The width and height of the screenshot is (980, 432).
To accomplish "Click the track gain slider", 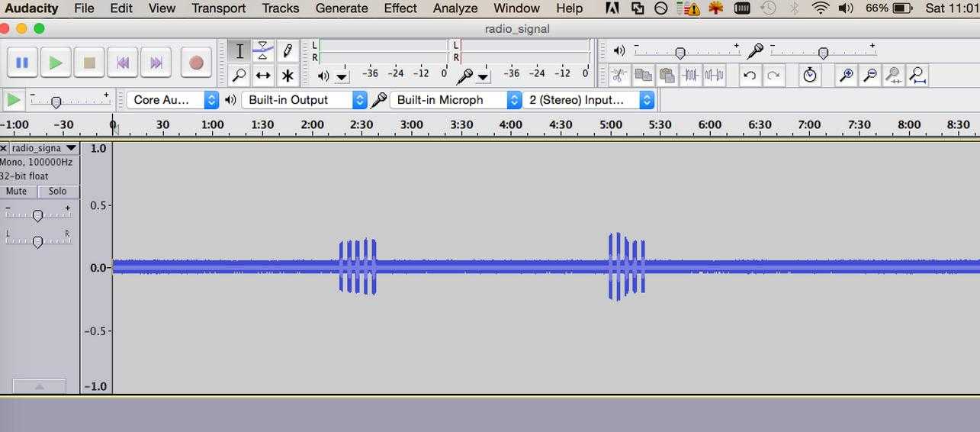I will [x=37, y=215].
